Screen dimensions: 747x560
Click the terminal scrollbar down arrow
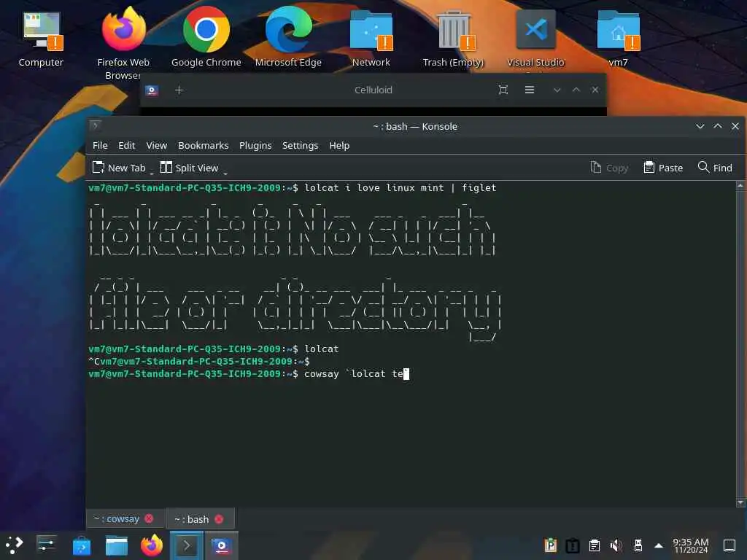point(740,502)
